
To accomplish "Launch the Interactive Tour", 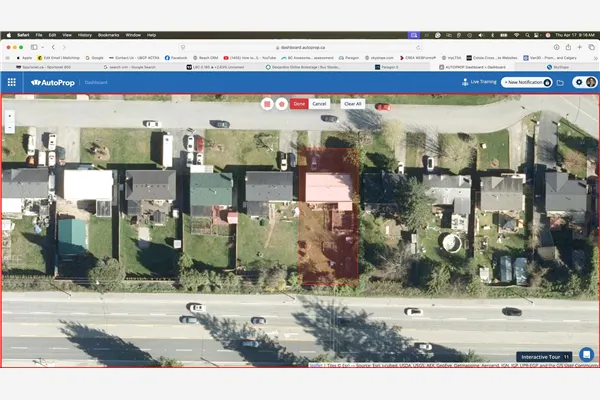I will point(543,356).
